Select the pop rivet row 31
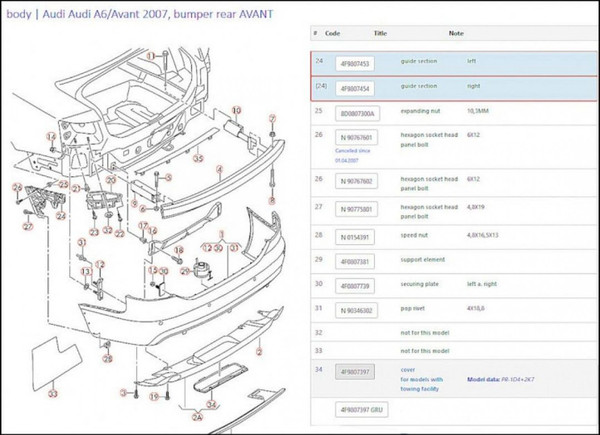 click(x=450, y=310)
